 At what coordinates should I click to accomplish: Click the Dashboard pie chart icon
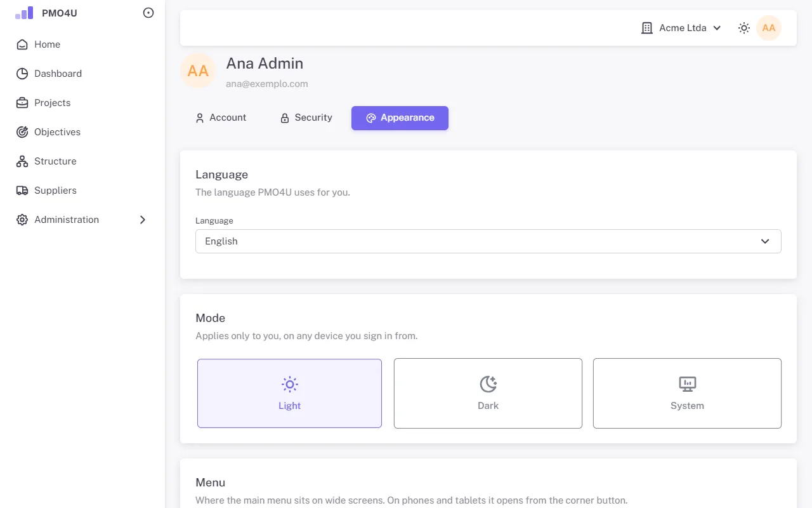coord(22,74)
